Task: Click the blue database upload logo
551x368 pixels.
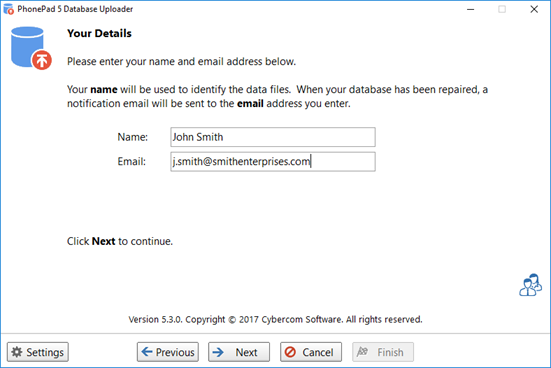Action: [31, 48]
